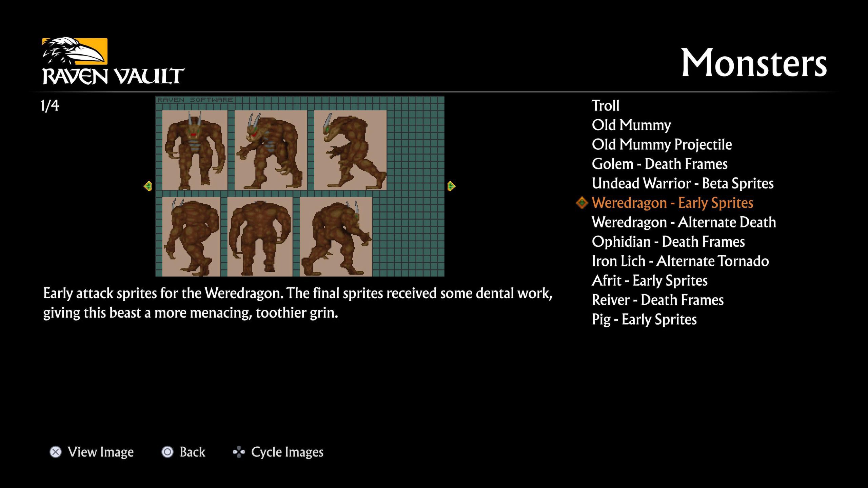Choose Golem - Death Frames

(659, 164)
